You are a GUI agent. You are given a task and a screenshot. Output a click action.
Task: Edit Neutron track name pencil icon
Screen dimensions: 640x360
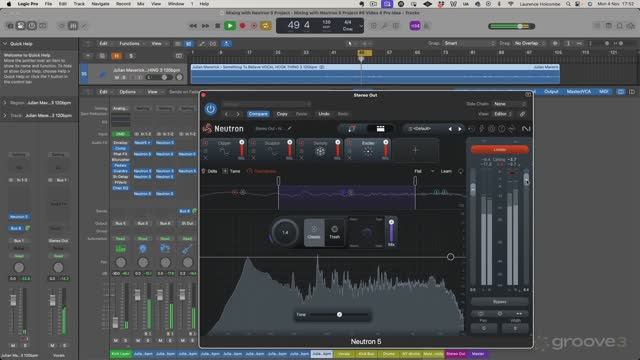point(290,129)
